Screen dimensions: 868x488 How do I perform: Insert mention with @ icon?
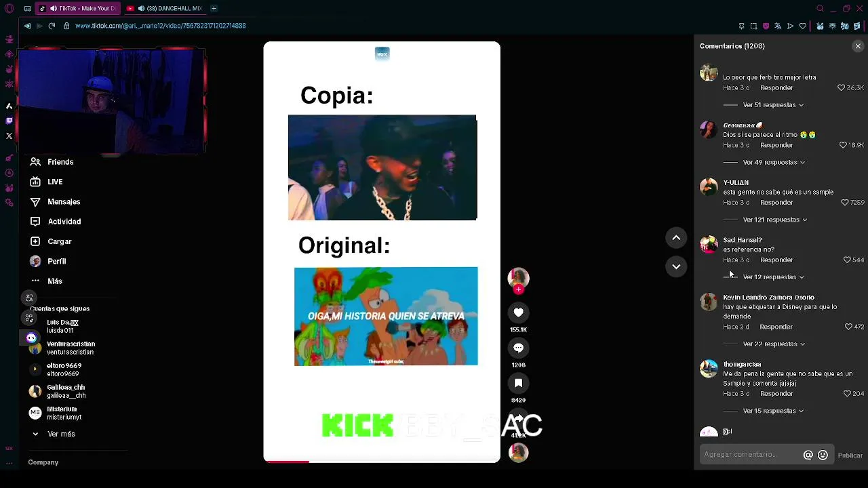pyautogui.click(x=808, y=455)
